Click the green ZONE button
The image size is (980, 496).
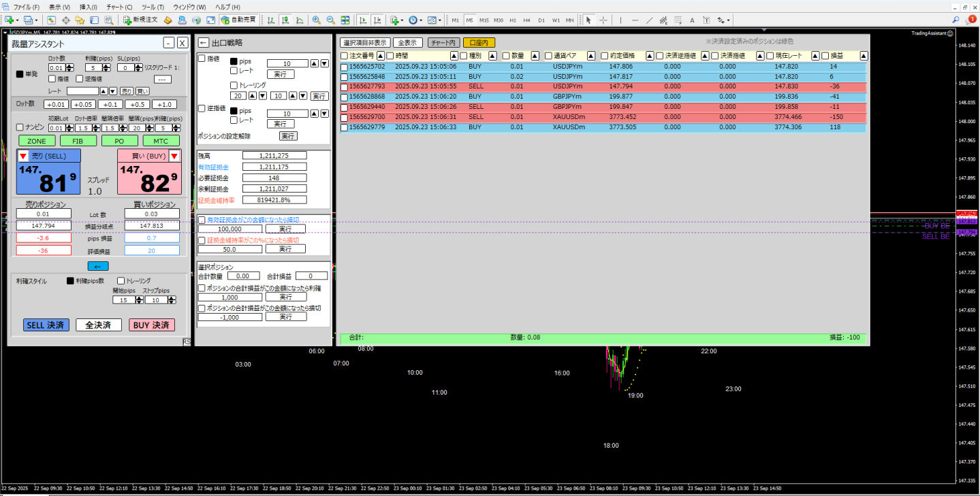point(37,141)
